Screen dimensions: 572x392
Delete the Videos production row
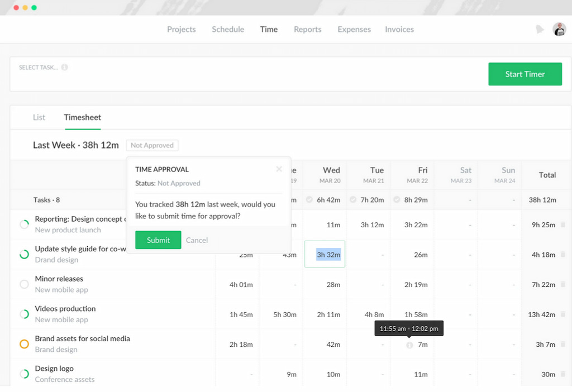click(x=563, y=314)
